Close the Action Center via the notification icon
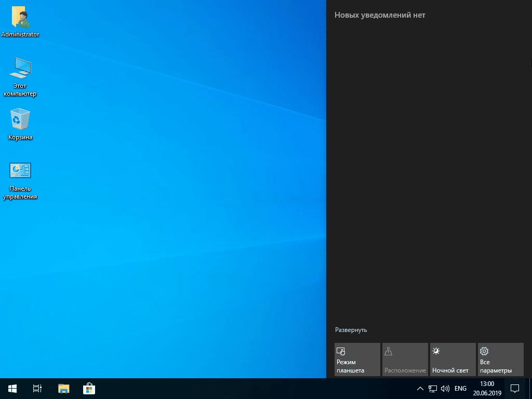The image size is (532, 399). (x=515, y=389)
